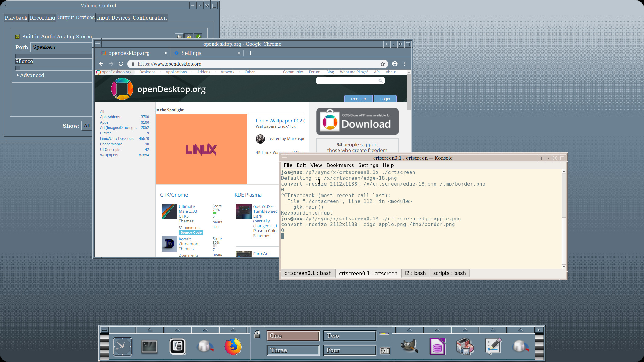Switch to workspace Four
Image resolution: width=644 pixels, height=362 pixels.
(x=350, y=350)
